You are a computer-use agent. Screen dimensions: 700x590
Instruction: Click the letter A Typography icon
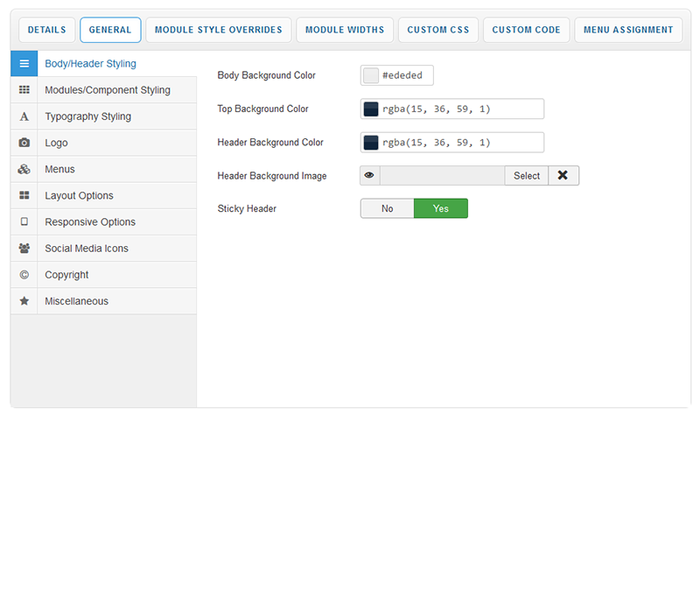[24, 116]
